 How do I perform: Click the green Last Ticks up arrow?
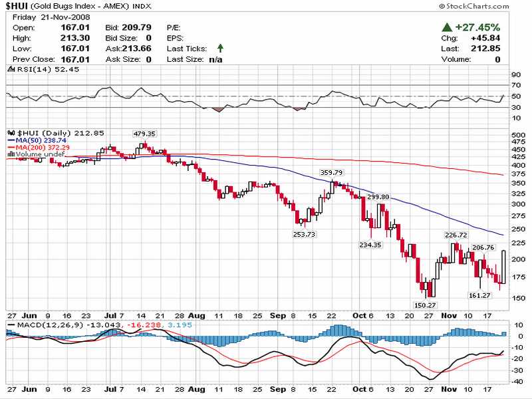pyautogui.click(x=220, y=48)
